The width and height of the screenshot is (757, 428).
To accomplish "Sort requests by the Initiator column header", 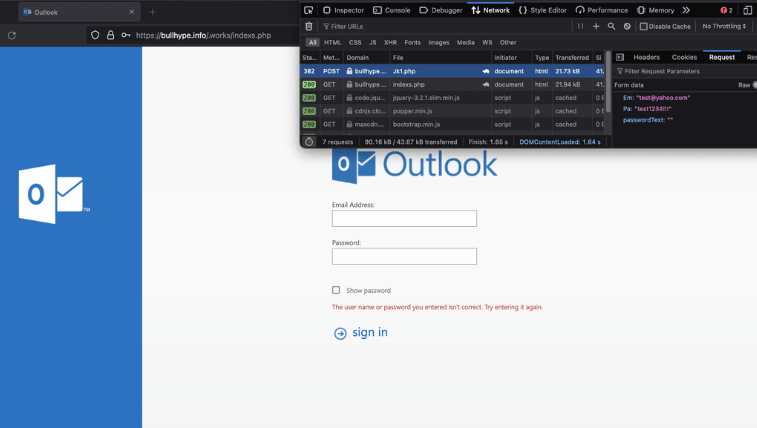I will coord(511,57).
